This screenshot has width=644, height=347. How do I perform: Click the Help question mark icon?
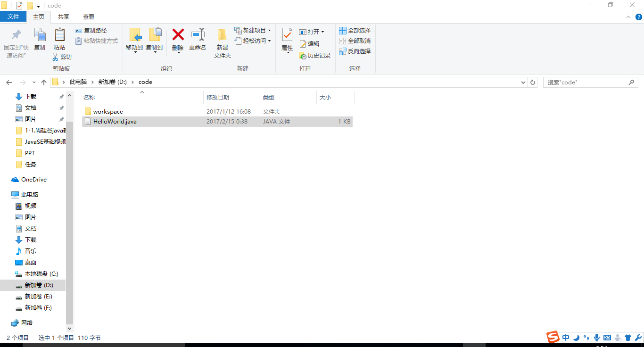[639, 17]
